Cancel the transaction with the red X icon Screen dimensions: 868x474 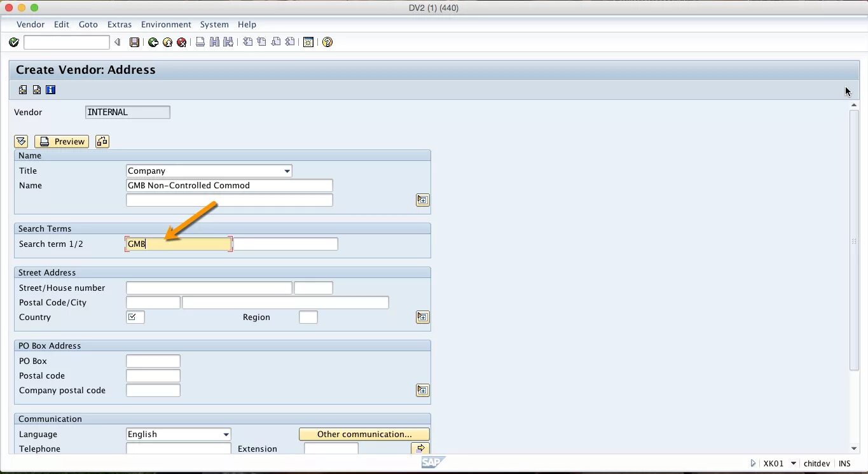[x=181, y=42]
